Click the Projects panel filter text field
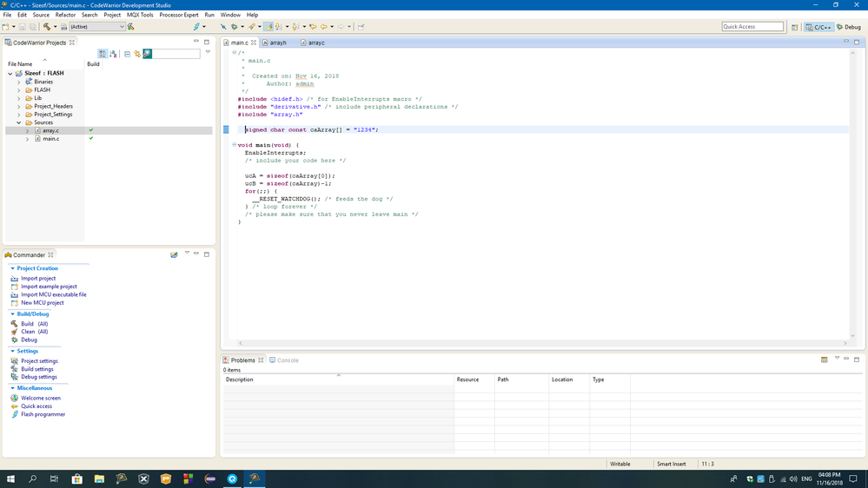 176,54
